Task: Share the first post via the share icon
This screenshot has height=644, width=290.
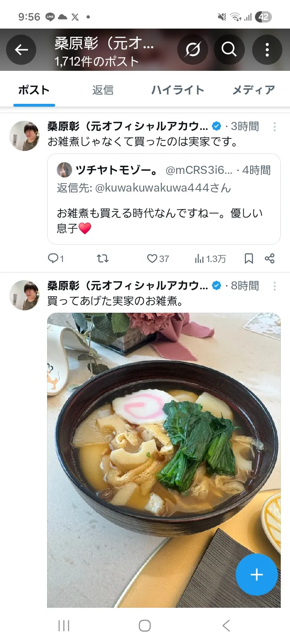Action: point(269,258)
